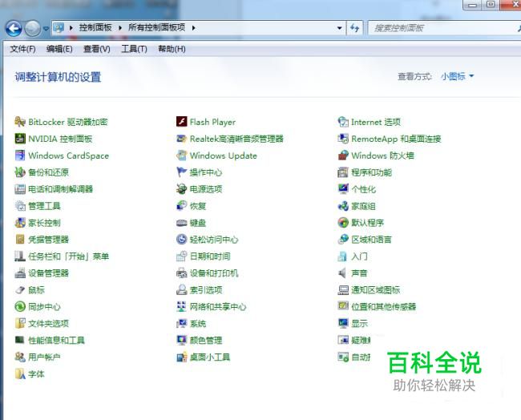Go back with the Back arrow button
Viewport: 521px width, 420px height.
pyautogui.click(x=14, y=28)
